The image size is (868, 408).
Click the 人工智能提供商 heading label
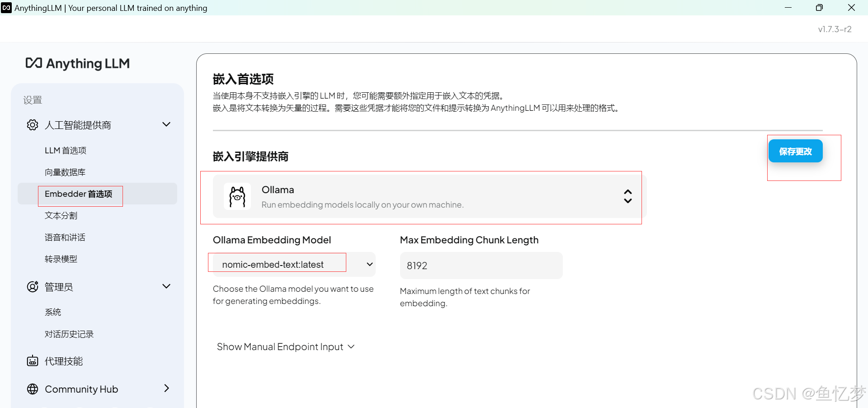78,125
